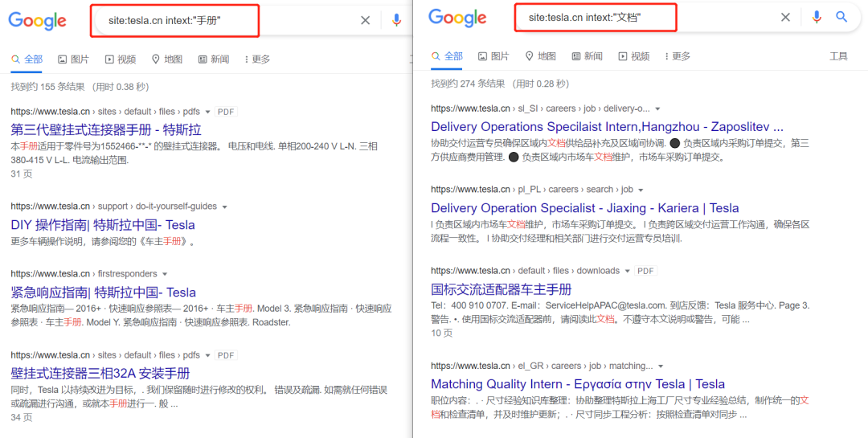868x438 pixels.
Task: Open 工具 in right window
Action: tap(838, 56)
